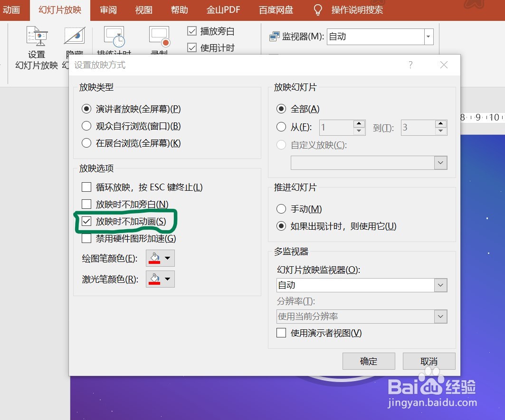The image size is (505, 420).
Task: Open the 幻灯片放映监视器 dropdown
Action: pyautogui.click(x=440, y=285)
